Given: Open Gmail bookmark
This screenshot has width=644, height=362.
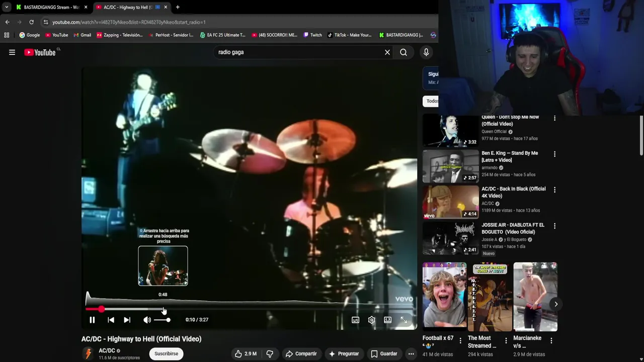Looking at the screenshot, I should (83, 35).
